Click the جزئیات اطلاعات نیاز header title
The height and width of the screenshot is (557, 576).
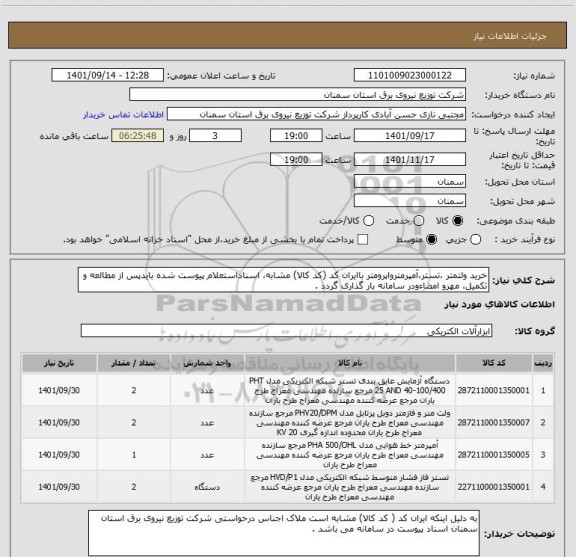(x=510, y=36)
